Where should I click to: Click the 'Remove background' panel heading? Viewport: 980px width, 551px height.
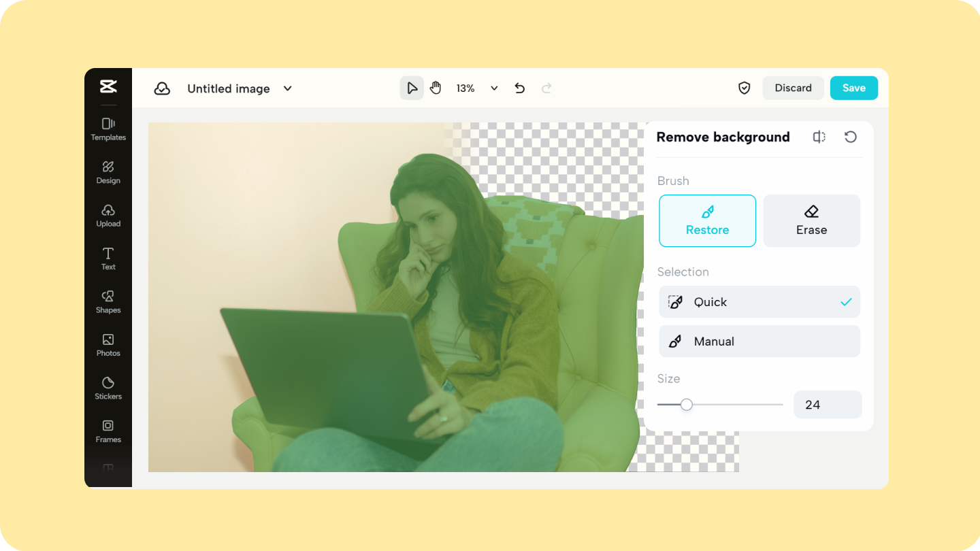723,137
